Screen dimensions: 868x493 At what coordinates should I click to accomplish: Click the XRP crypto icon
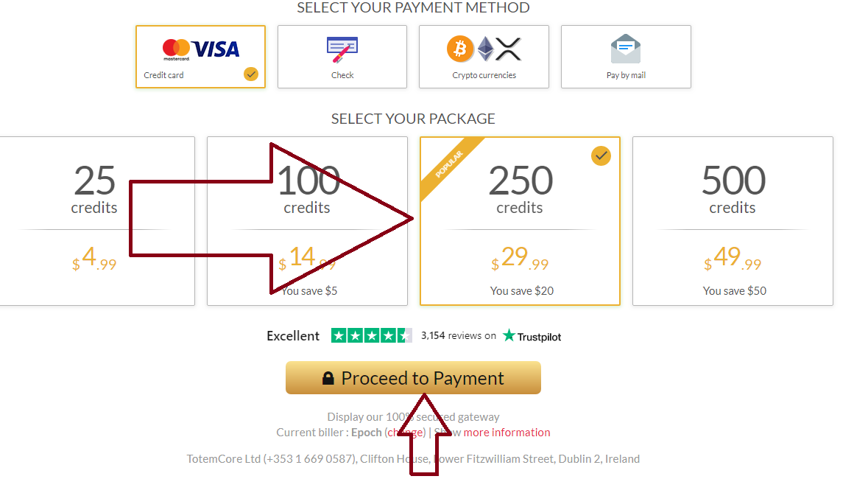[x=508, y=49]
